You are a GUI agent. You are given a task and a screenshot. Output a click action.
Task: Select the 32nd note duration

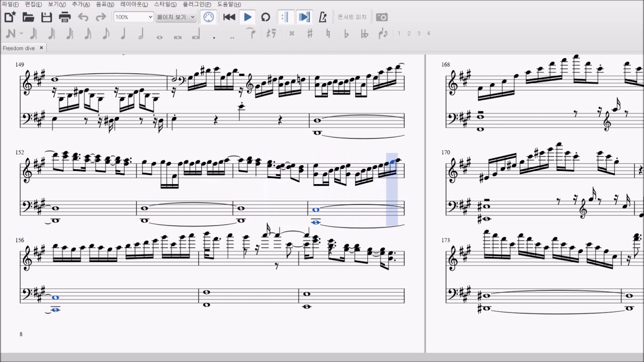point(70,34)
